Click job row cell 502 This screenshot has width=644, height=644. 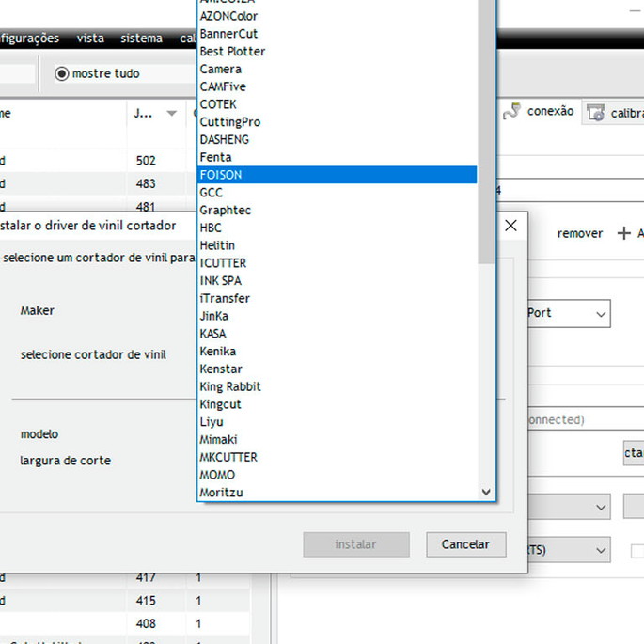tap(146, 160)
